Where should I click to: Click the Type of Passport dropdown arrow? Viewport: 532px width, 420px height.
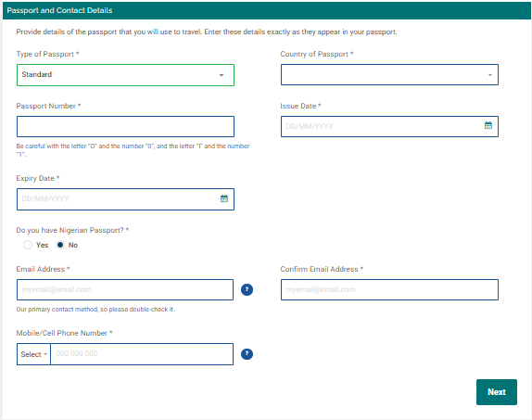pyautogui.click(x=222, y=75)
